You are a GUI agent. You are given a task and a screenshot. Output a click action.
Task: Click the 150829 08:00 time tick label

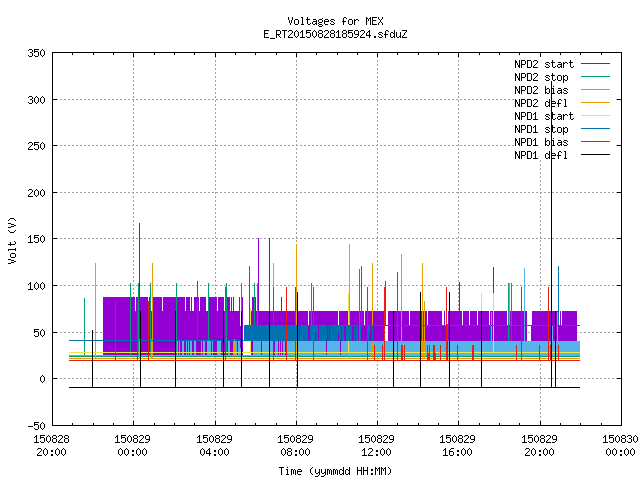(x=295, y=446)
